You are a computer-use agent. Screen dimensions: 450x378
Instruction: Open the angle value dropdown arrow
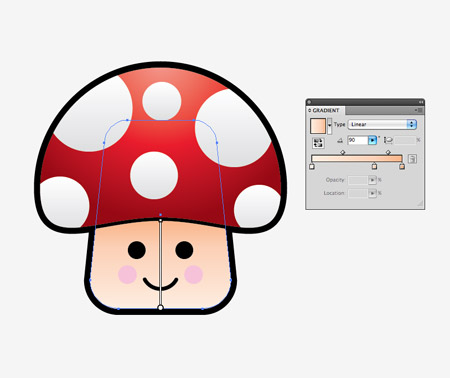click(372, 140)
